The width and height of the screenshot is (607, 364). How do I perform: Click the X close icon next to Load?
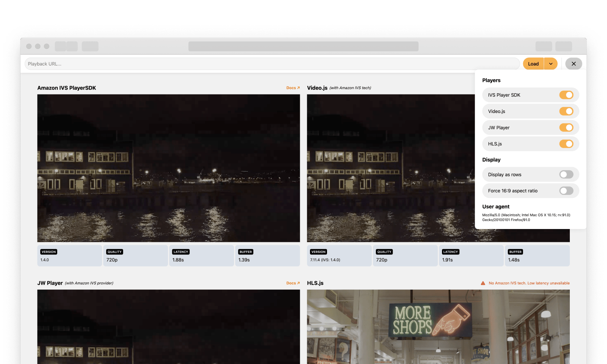pyautogui.click(x=574, y=64)
